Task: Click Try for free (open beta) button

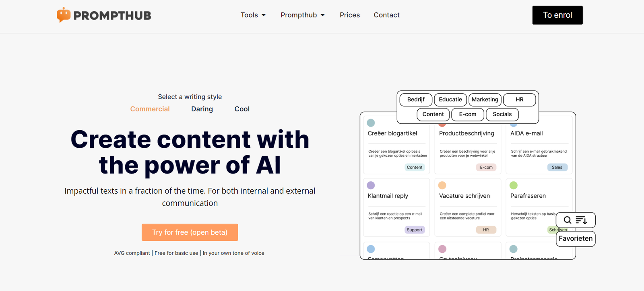Action: click(x=190, y=232)
